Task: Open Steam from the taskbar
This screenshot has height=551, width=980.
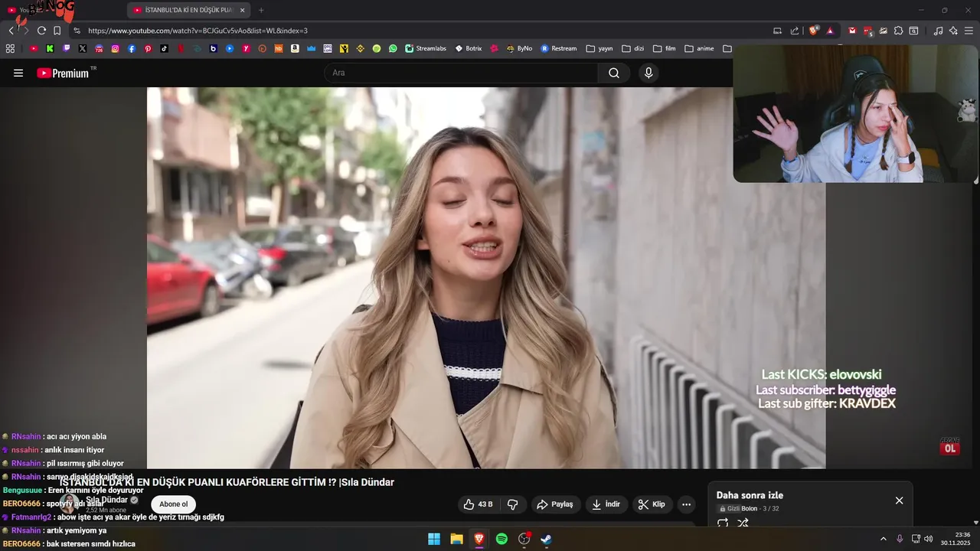Action: point(546,539)
